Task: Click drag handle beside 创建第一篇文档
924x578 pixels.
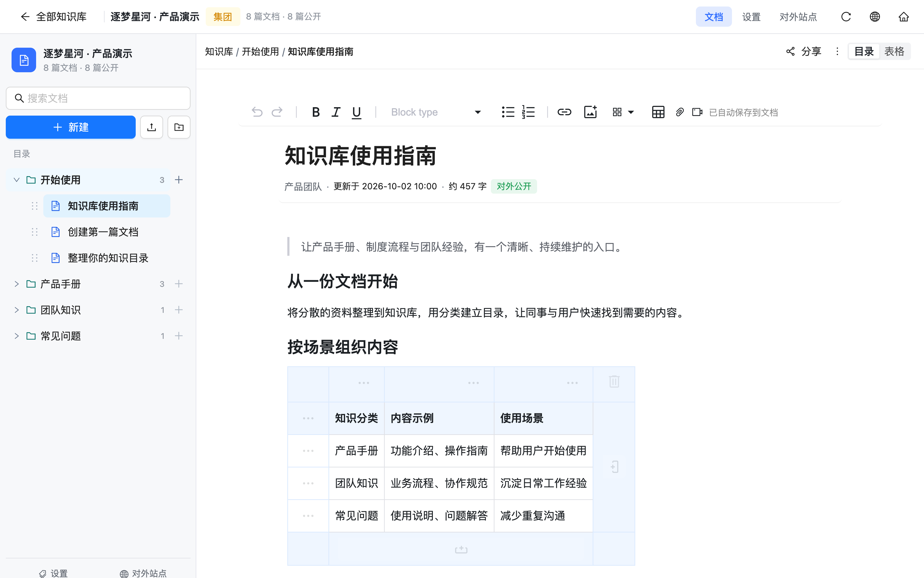Action: pos(34,232)
